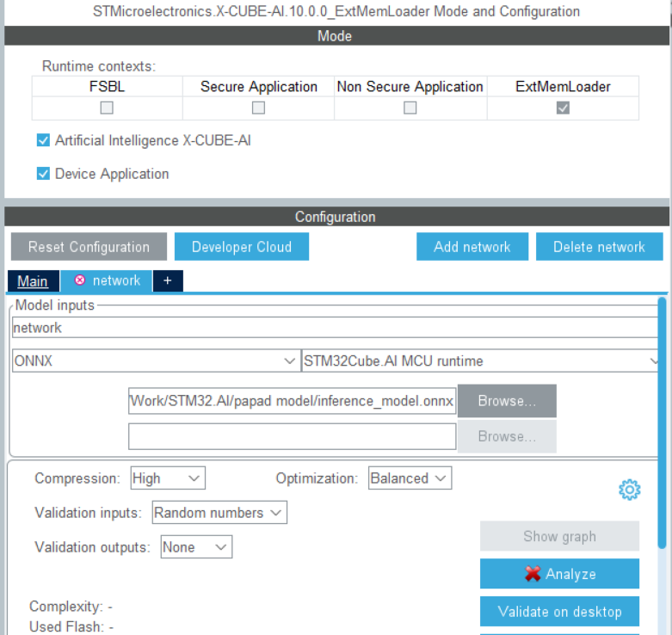Click the 'Used Flash: -' text
This screenshot has height=635, width=672.
click(71, 626)
